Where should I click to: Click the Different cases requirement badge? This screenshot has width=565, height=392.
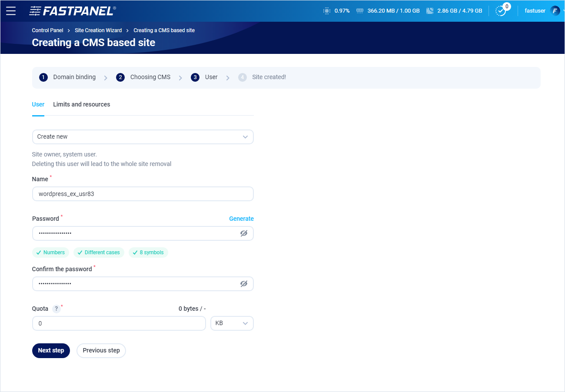(x=99, y=252)
